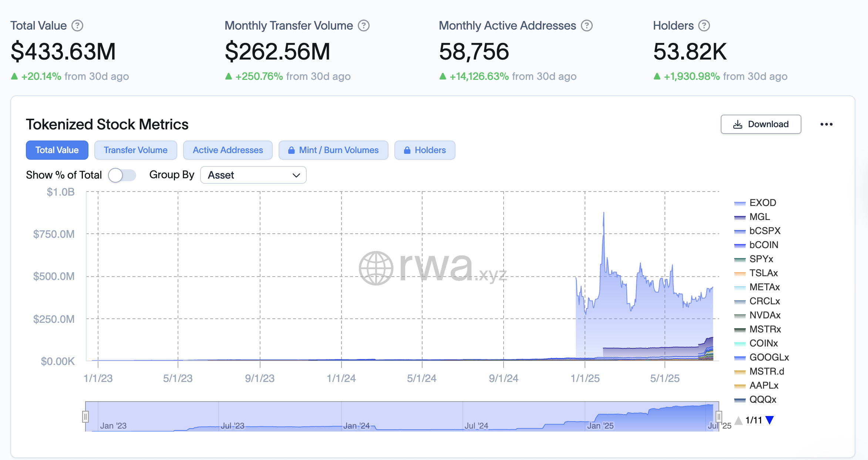Image resolution: width=868 pixels, height=460 pixels.
Task: Switch to the Transfer Volume tab
Action: (135, 150)
